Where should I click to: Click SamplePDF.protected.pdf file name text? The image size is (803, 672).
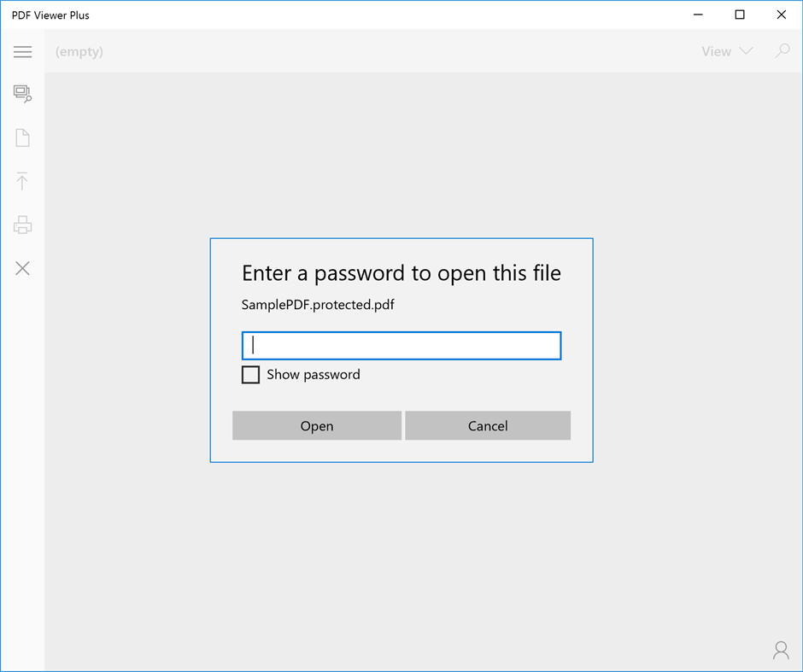pos(318,305)
